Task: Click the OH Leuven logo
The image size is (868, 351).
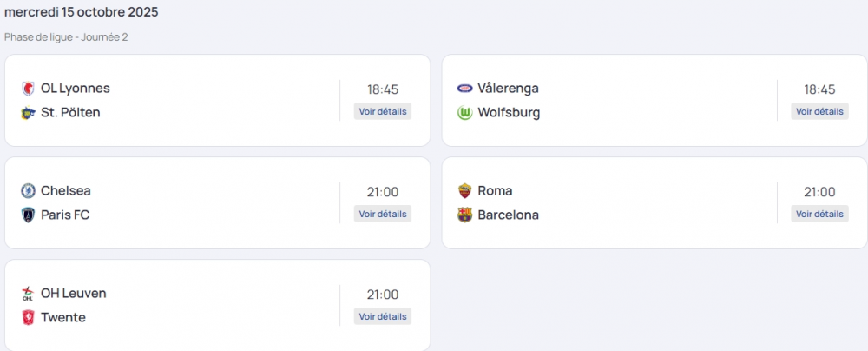Action: point(28,293)
